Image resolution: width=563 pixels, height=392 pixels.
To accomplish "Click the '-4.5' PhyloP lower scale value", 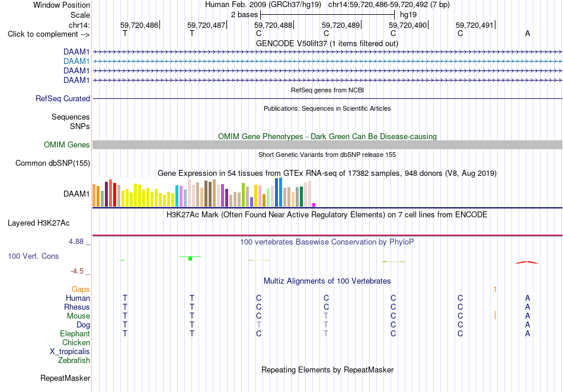I will [77, 271].
